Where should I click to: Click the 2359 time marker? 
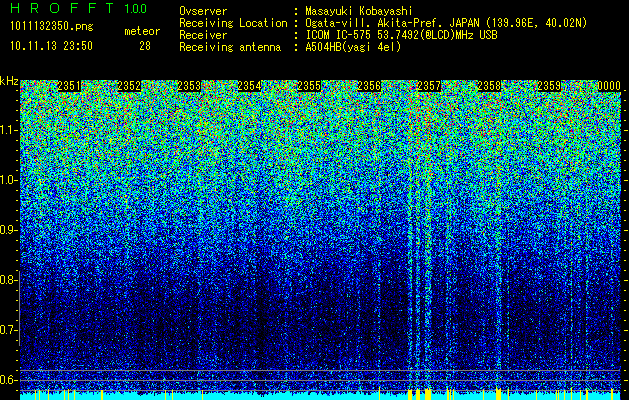click(549, 86)
